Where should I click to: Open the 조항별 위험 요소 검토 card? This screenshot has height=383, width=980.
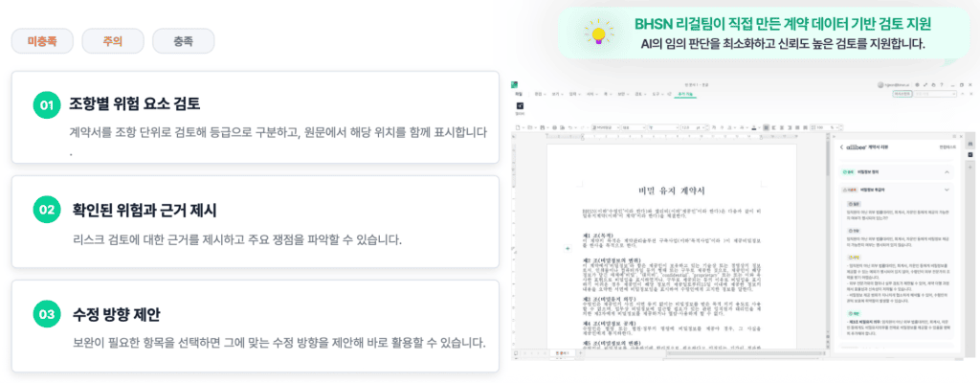point(255,117)
